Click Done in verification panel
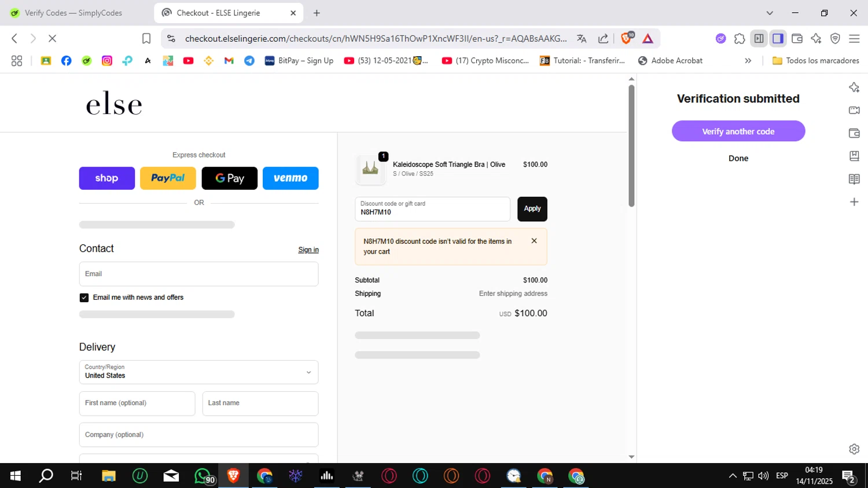The image size is (868, 488). [x=738, y=158]
